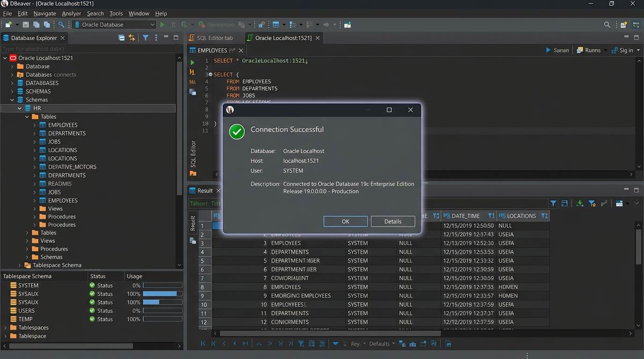
Task: Click the funnel filter icon in Database Explorer header
Action: [146, 38]
